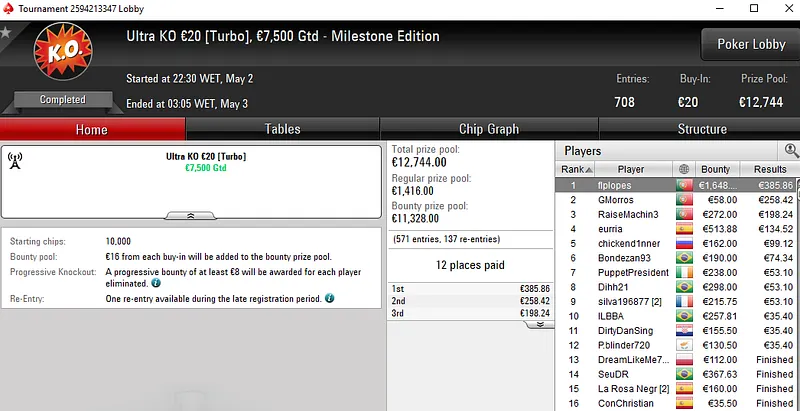Click the globe country column header

pos(684,169)
